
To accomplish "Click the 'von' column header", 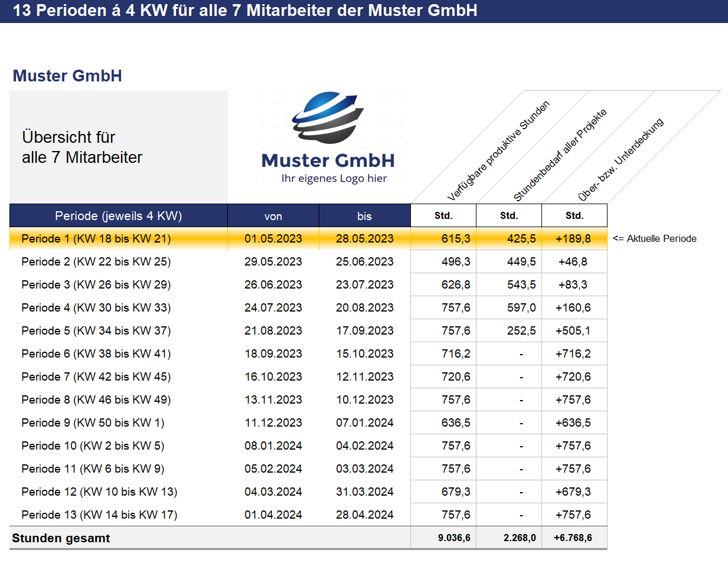I will tap(273, 216).
